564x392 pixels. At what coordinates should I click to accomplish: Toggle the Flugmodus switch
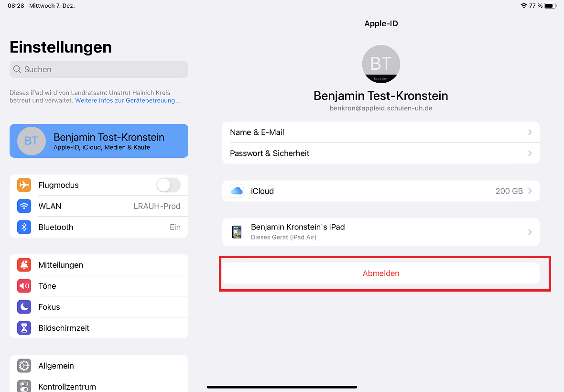(168, 185)
